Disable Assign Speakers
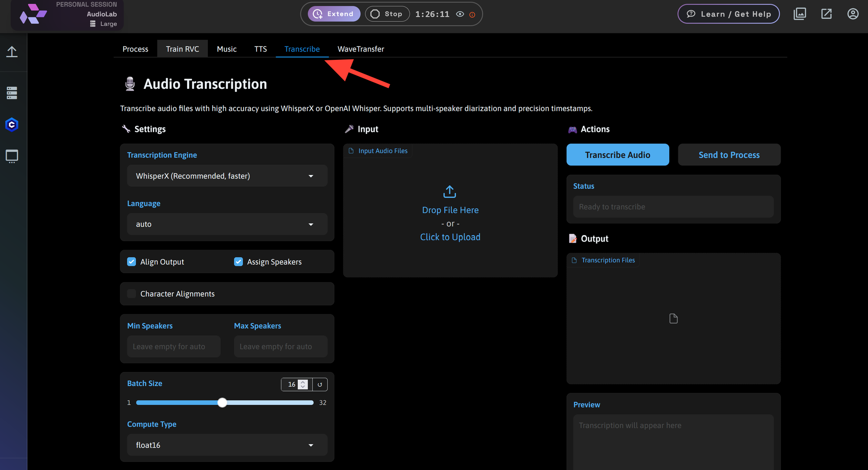The height and width of the screenshot is (470, 868). pyautogui.click(x=238, y=261)
